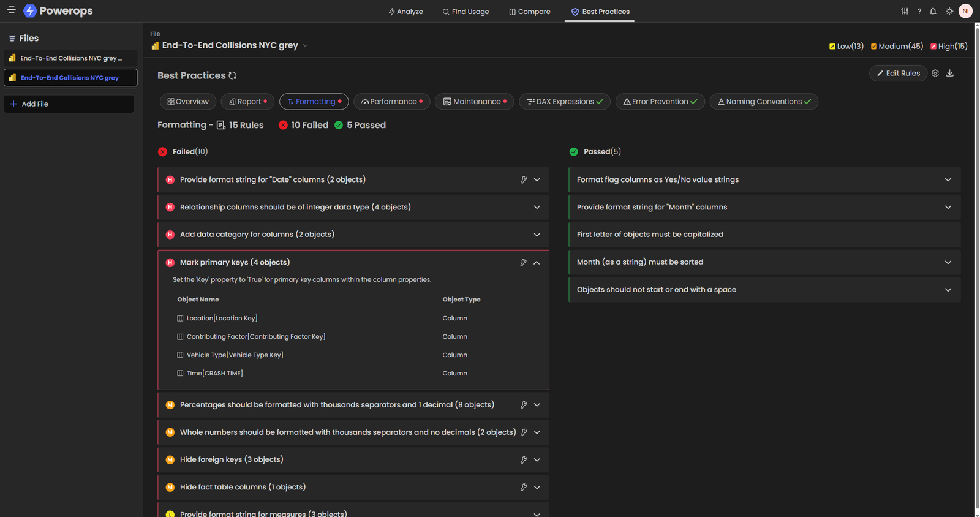
Task: Expand the Hide foreign keys rule
Action: coord(537,460)
